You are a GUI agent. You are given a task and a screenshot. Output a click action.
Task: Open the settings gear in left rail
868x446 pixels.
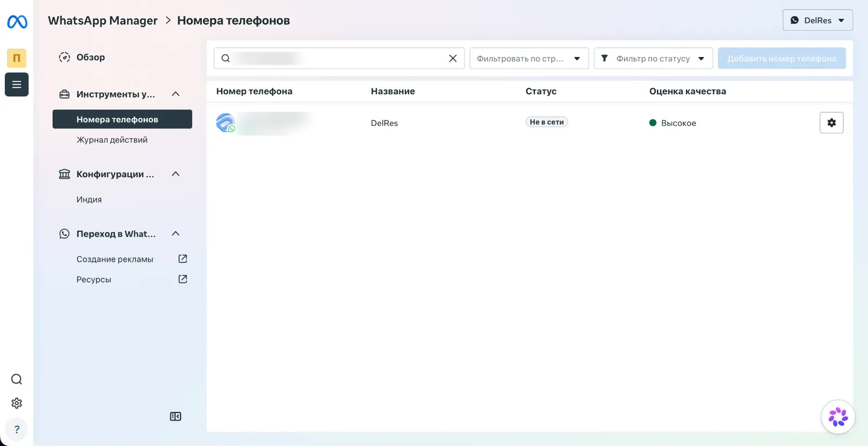pyautogui.click(x=17, y=403)
